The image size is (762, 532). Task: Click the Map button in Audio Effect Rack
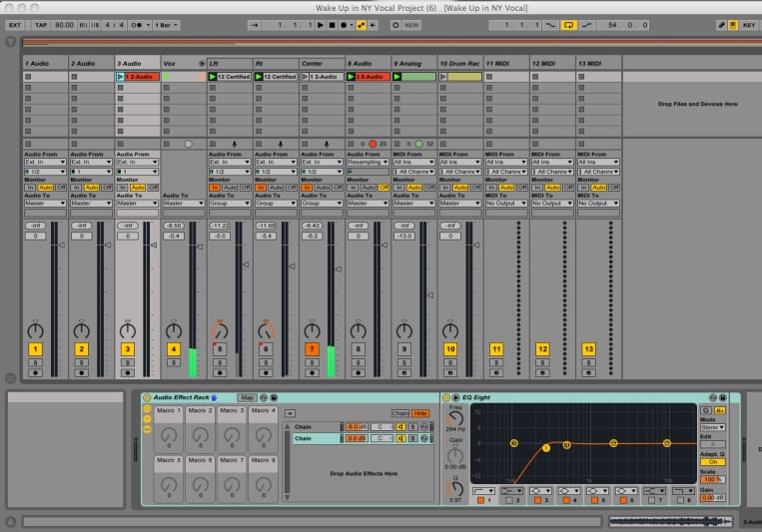click(247, 397)
